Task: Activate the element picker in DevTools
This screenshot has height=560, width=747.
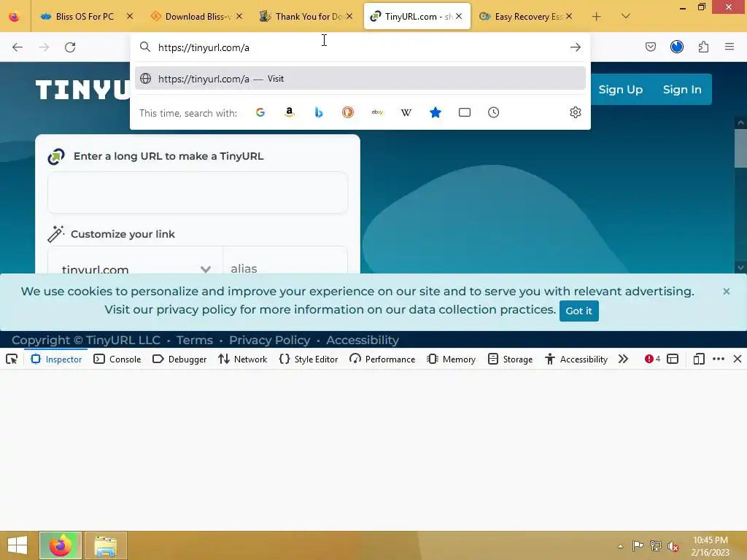Action: click(12, 359)
